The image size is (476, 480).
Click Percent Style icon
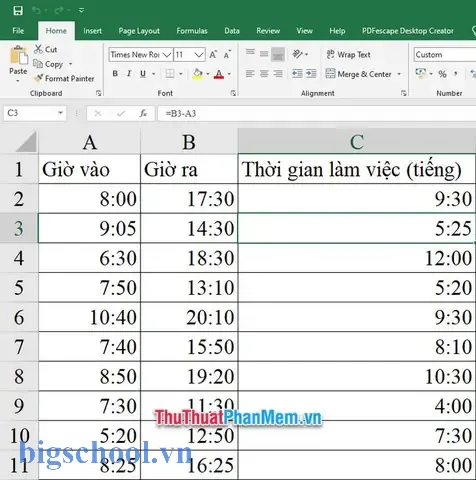pyautogui.click(x=442, y=74)
